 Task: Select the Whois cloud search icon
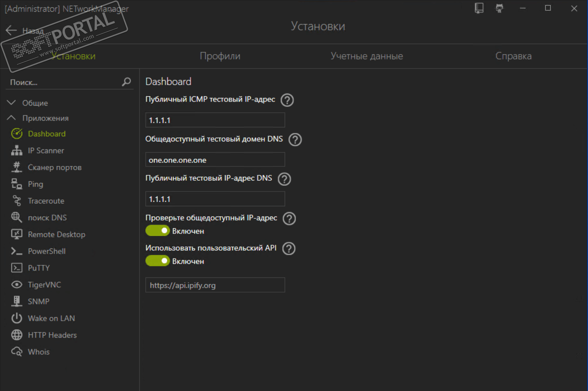click(x=17, y=352)
